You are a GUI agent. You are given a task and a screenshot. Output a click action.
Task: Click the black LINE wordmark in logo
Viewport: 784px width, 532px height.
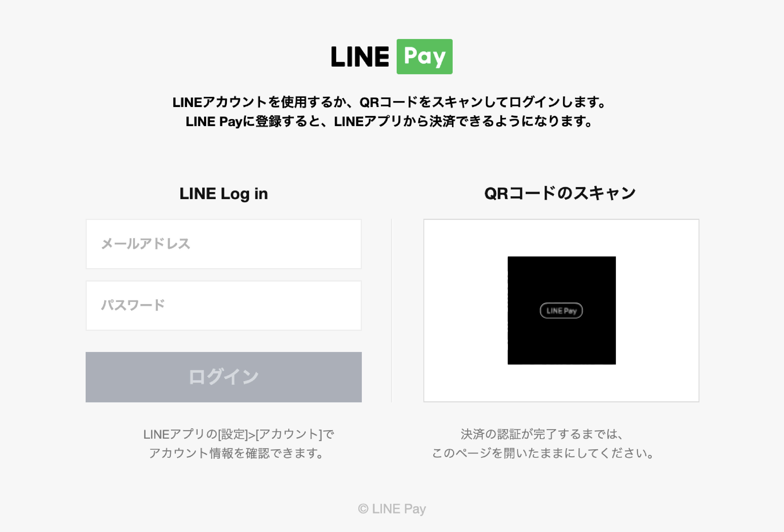coord(360,57)
